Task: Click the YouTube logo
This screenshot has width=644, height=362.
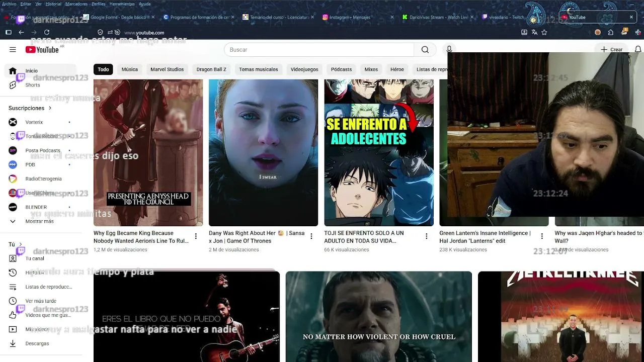Action: (x=42, y=49)
